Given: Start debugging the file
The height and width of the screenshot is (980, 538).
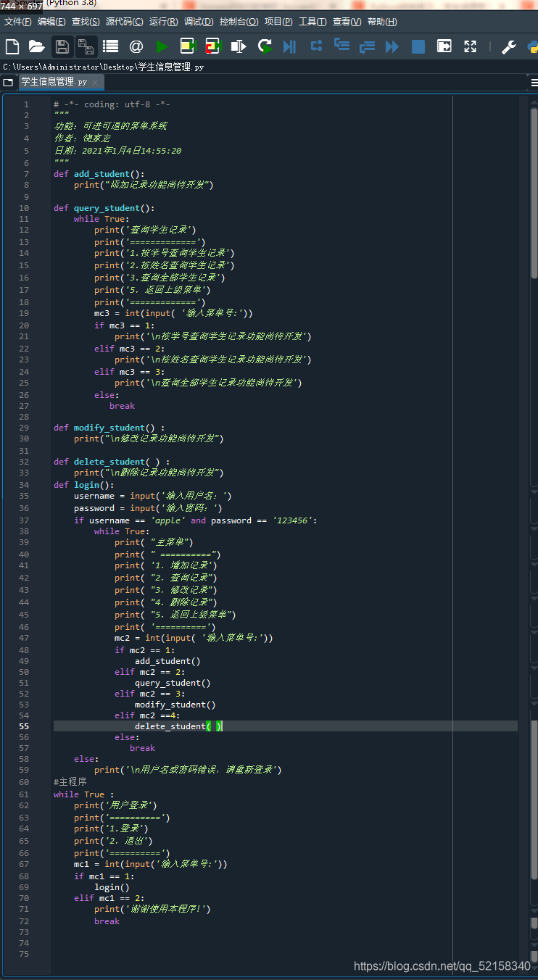Looking at the screenshot, I should tap(289, 47).
